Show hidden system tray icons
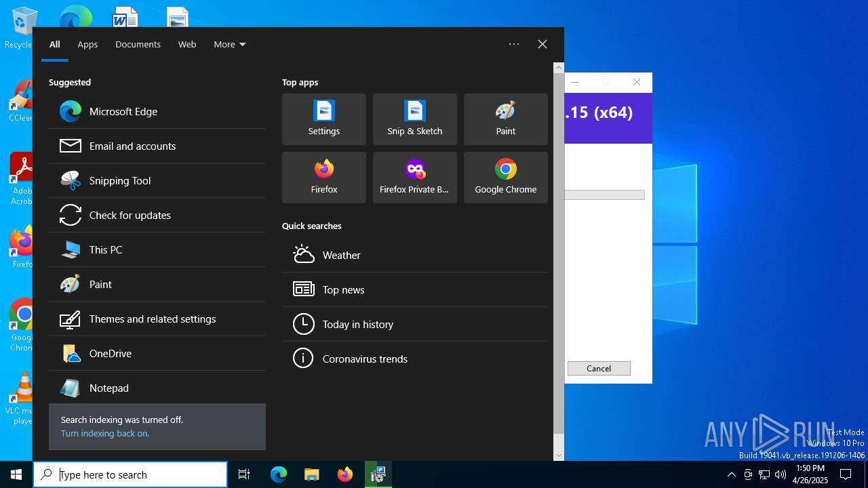The height and width of the screenshot is (488, 868). coord(731,474)
